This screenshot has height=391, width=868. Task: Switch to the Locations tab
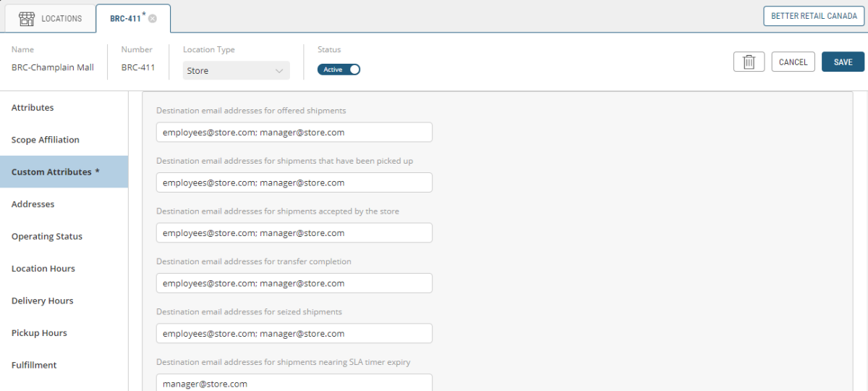[x=50, y=19]
